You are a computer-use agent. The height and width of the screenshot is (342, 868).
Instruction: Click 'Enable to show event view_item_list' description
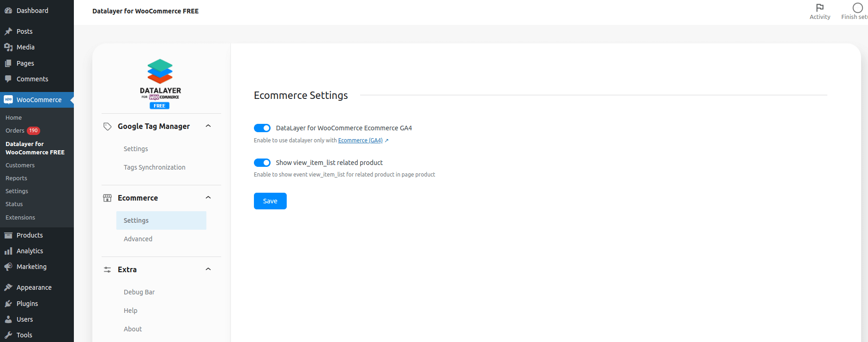pos(344,175)
